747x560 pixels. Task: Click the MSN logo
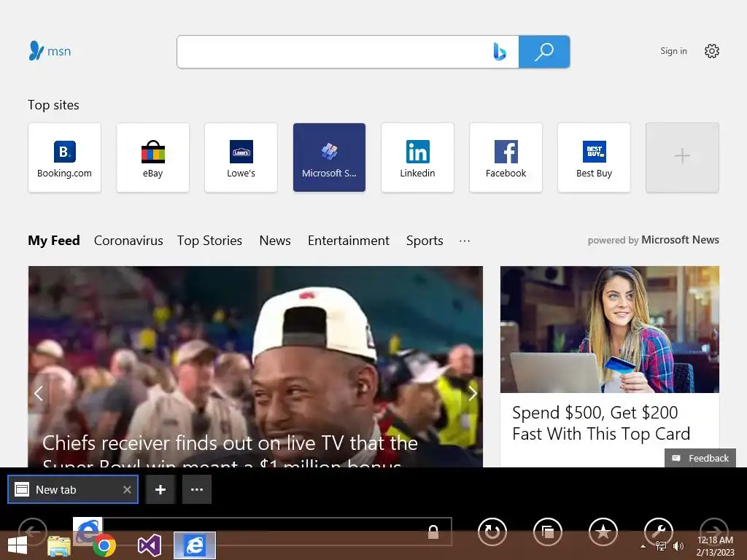click(x=50, y=51)
